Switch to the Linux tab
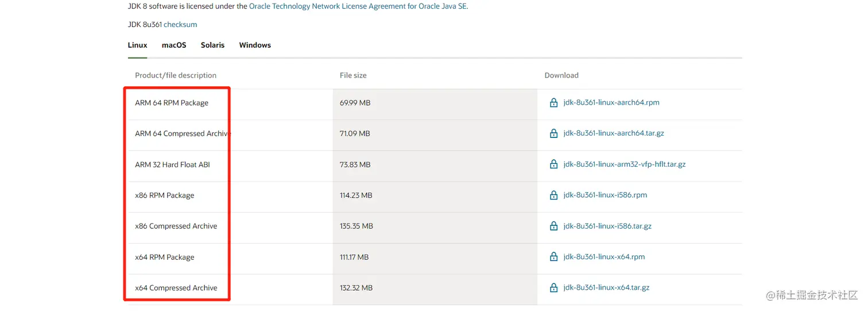This screenshot has width=868, height=311. (137, 45)
